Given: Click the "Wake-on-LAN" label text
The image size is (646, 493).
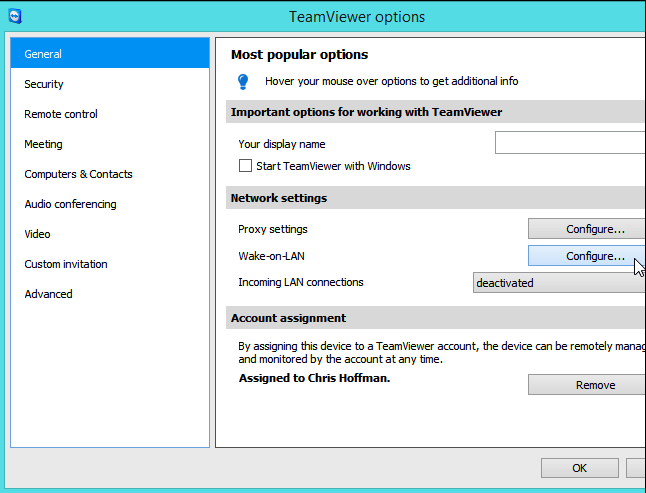Looking at the screenshot, I should (x=272, y=256).
